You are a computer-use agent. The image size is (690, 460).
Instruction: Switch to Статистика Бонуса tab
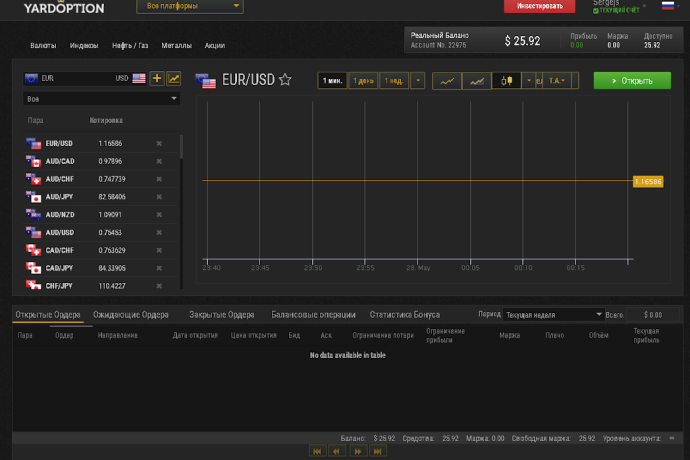click(x=405, y=315)
